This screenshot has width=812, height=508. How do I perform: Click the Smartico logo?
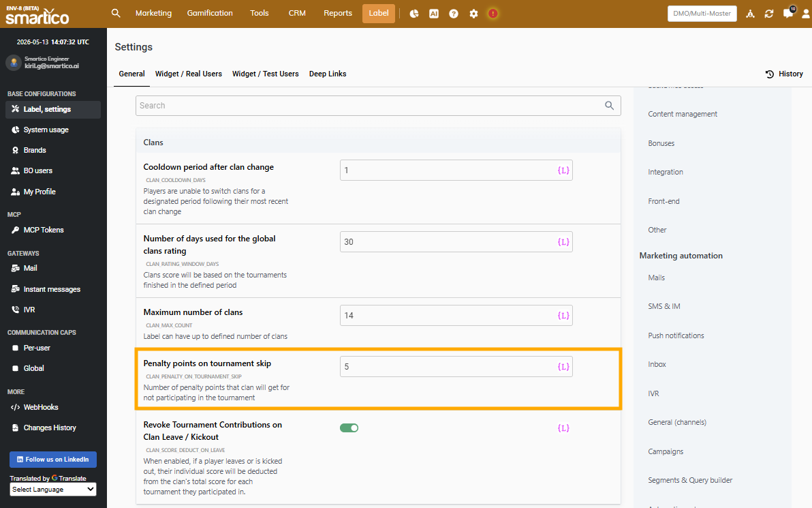[37, 16]
